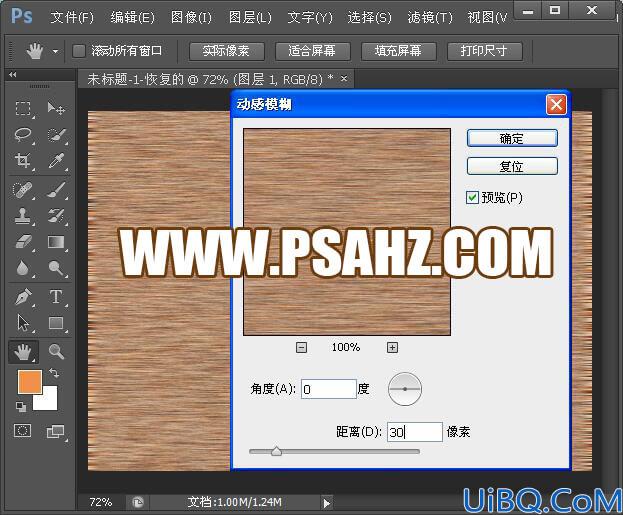
Task: Select the Spot Healing Brush tool
Action: pos(23,190)
